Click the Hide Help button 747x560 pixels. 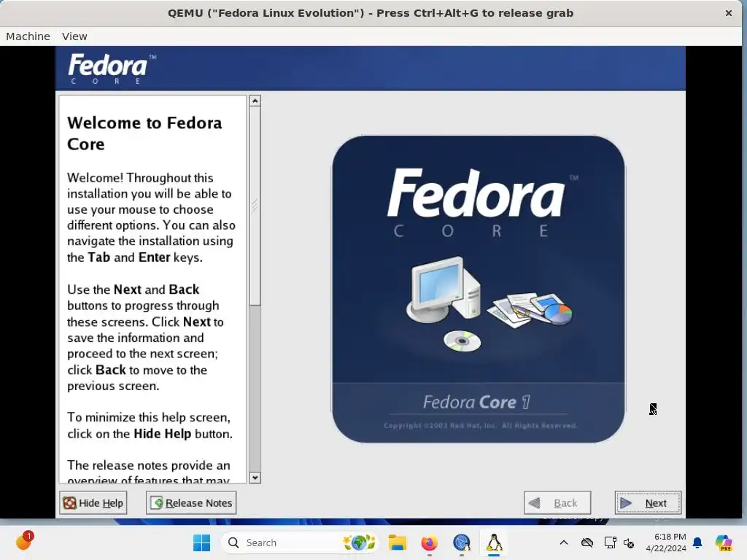point(93,503)
